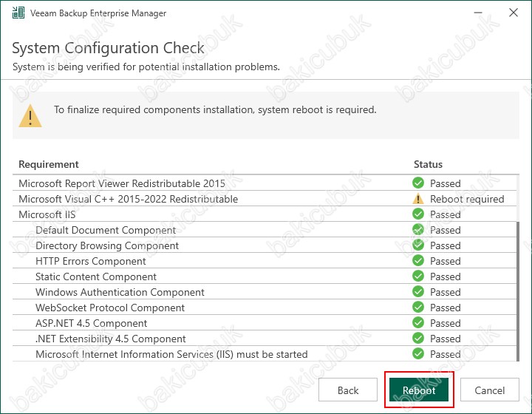532x414 pixels.
Task: Click the Reboot required status text
Action: point(467,199)
